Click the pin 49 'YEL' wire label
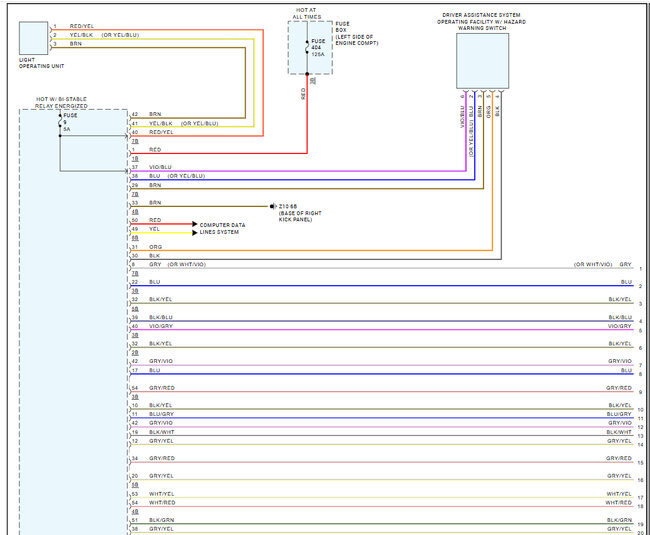This screenshot has height=535, width=650. (154, 229)
